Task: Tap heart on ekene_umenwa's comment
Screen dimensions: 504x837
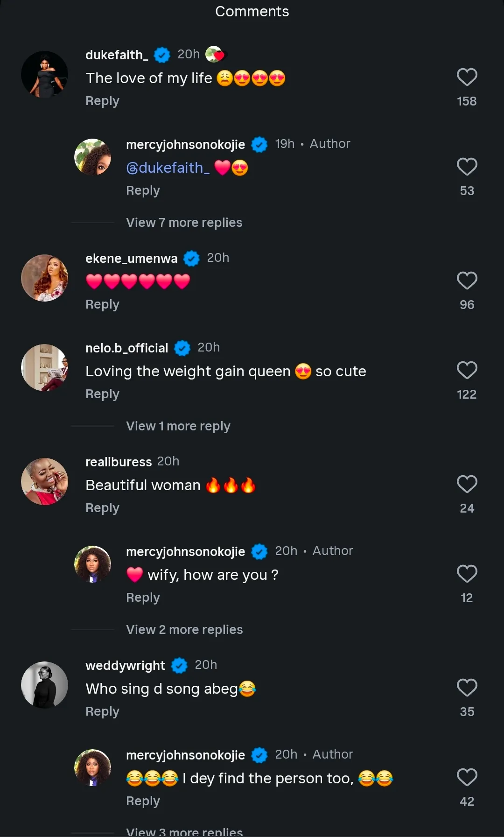Action: tap(467, 281)
